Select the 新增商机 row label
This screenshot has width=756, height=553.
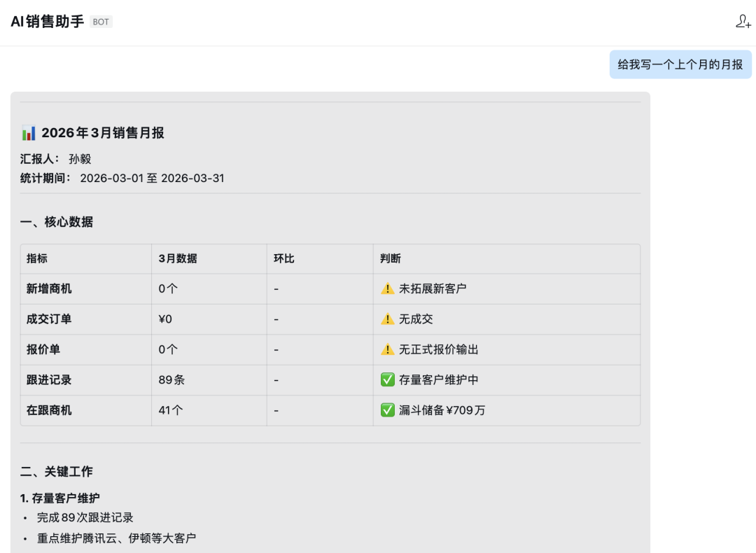pos(49,288)
